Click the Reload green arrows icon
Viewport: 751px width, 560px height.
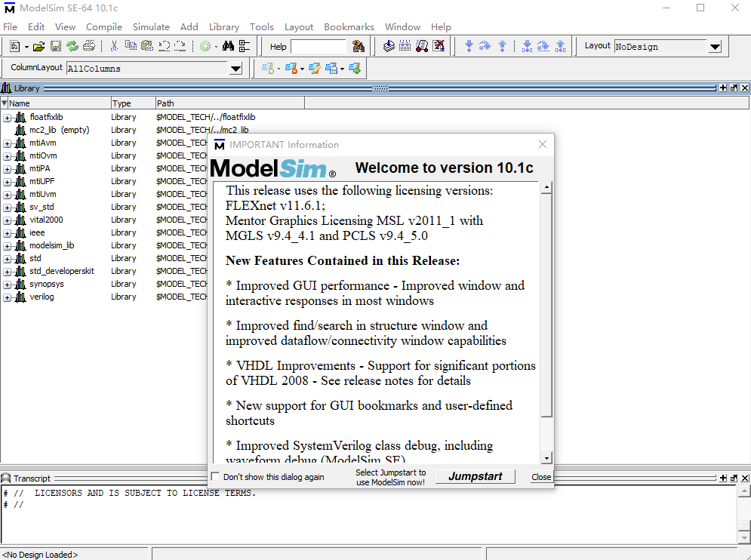tap(72, 47)
